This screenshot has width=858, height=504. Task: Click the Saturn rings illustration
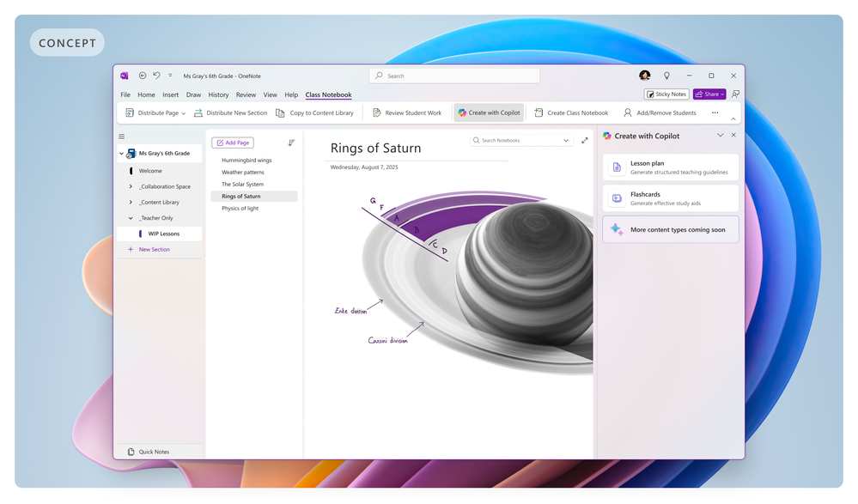pyautogui.click(x=476, y=282)
